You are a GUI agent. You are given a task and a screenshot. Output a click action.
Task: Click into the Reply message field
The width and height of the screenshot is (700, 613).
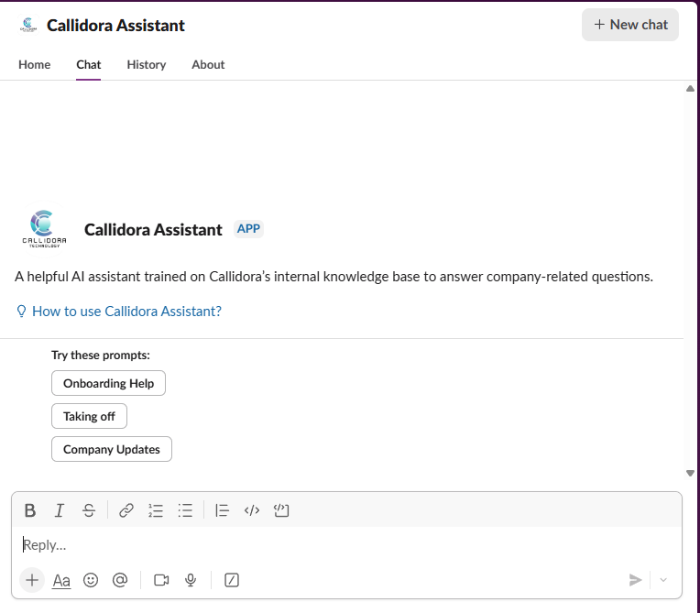[346, 545]
